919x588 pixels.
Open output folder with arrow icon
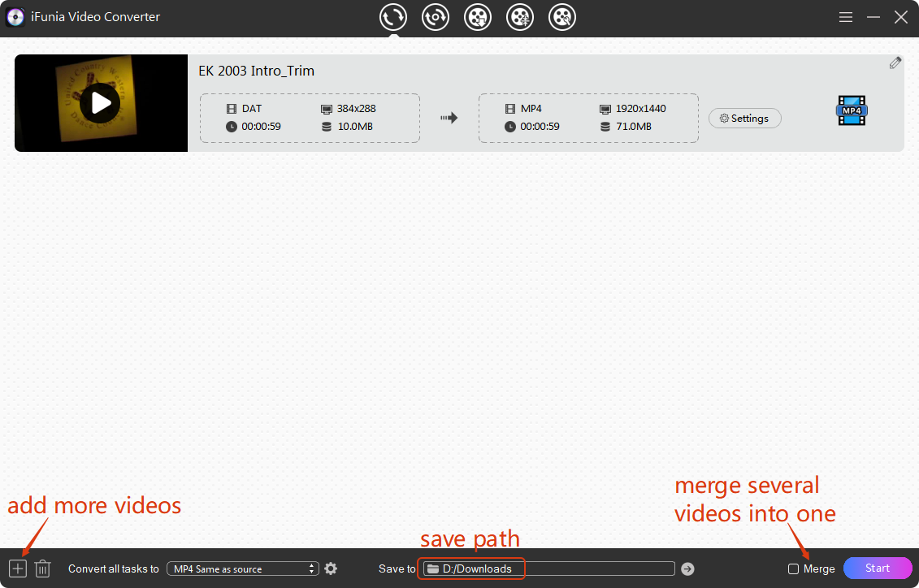(687, 569)
